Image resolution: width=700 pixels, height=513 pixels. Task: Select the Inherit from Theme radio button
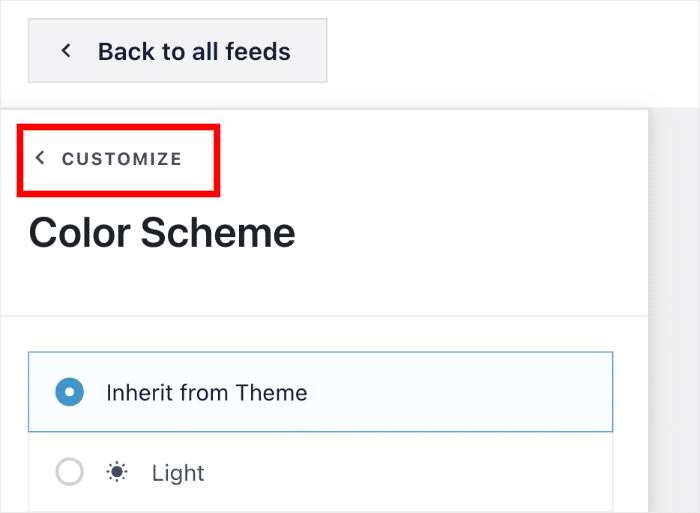[x=69, y=392]
